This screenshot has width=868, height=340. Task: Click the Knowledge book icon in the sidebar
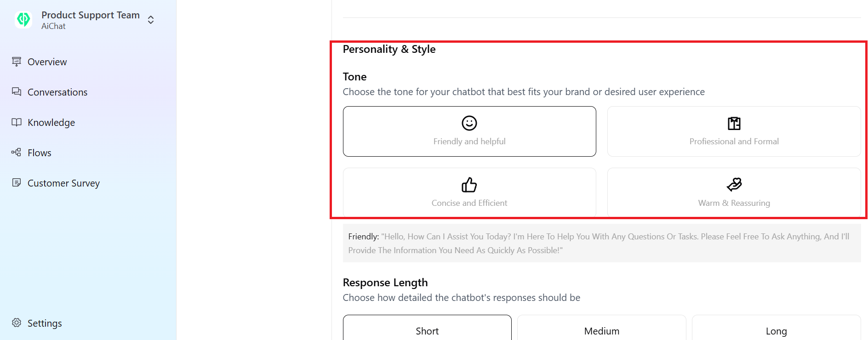[17, 122]
